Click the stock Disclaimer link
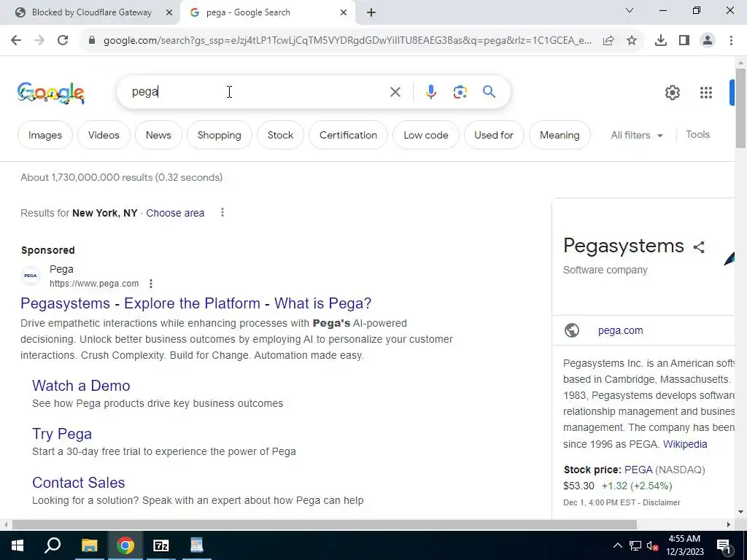This screenshot has width=747, height=560. pos(661,503)
